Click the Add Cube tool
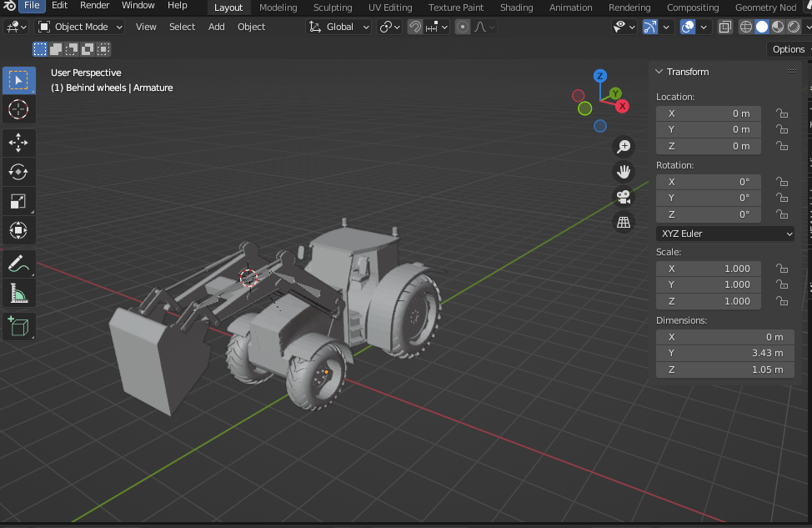This screenshot has height=528, width=812. point(18,325)
